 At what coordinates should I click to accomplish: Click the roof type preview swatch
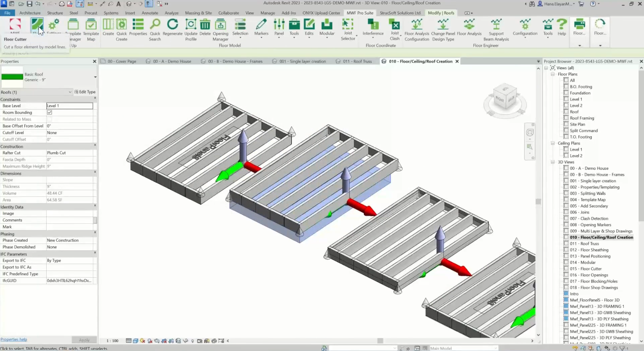point(12,76)
